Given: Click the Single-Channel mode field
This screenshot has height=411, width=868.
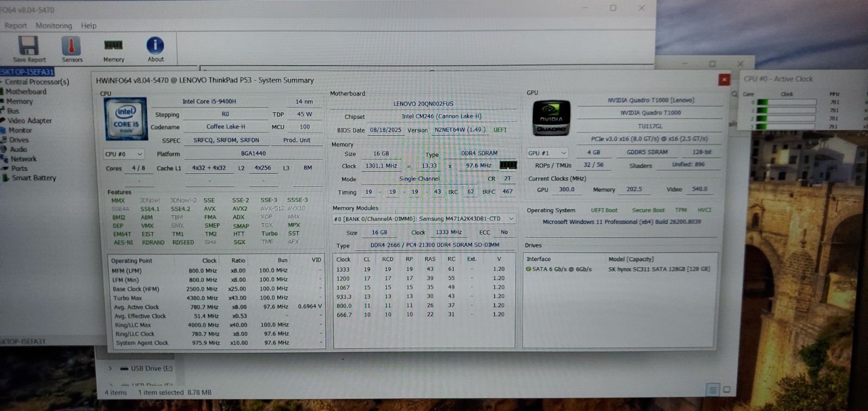Looking at the screenshot, I should (x=419, y=179).
